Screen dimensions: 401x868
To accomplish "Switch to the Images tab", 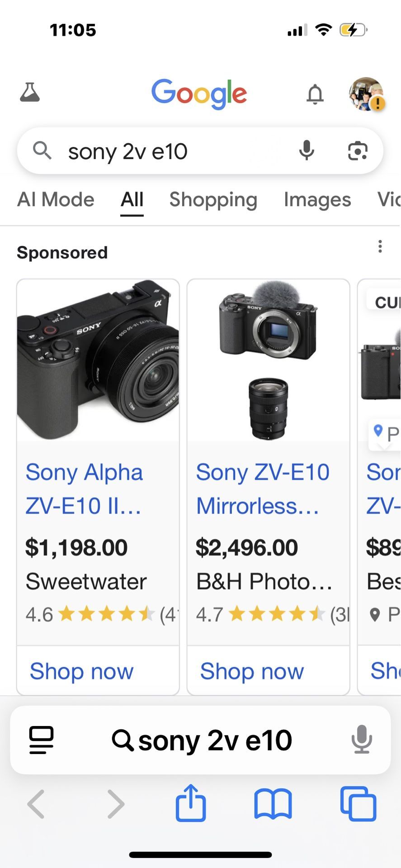I will tap(317, 199).
